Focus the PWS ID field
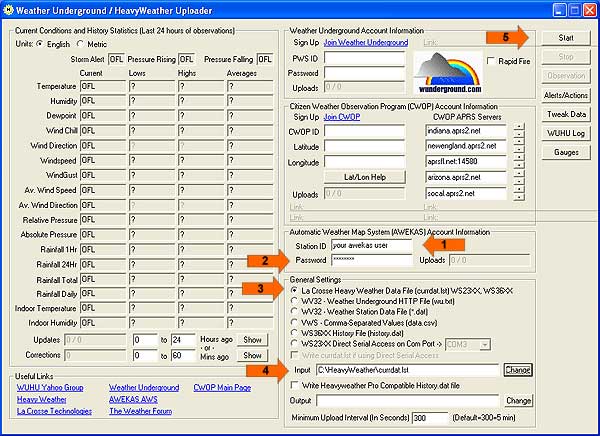Screen dimensions: 600x436 click(365, 58)
